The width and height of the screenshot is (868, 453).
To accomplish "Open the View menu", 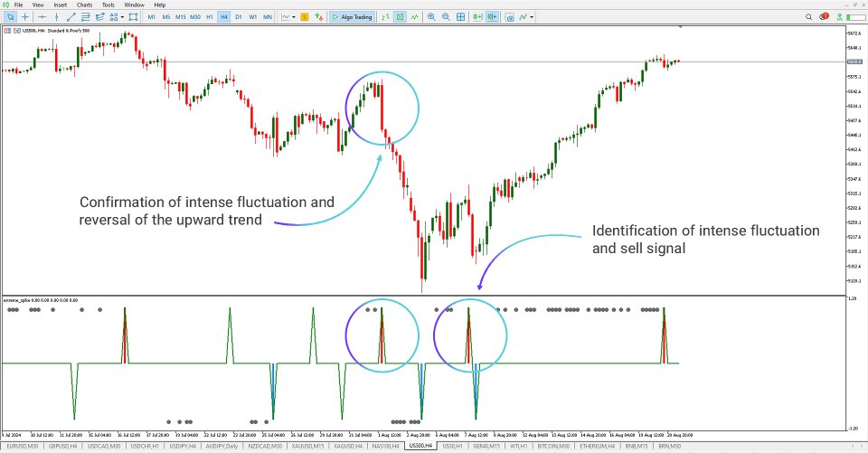I will tap(38, 5).
